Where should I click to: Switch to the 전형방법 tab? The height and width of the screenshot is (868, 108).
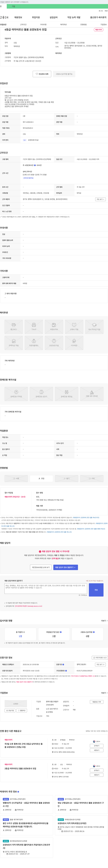(x=83, y=25)
